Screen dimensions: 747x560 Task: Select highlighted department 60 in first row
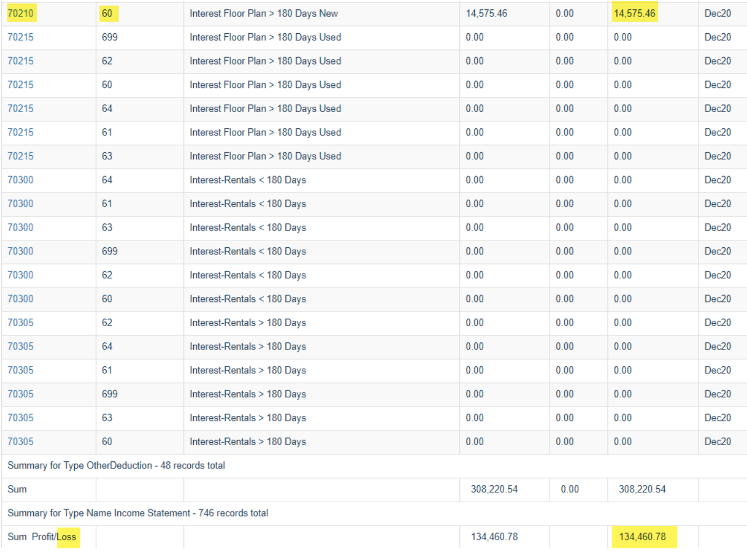pos(107,13)
